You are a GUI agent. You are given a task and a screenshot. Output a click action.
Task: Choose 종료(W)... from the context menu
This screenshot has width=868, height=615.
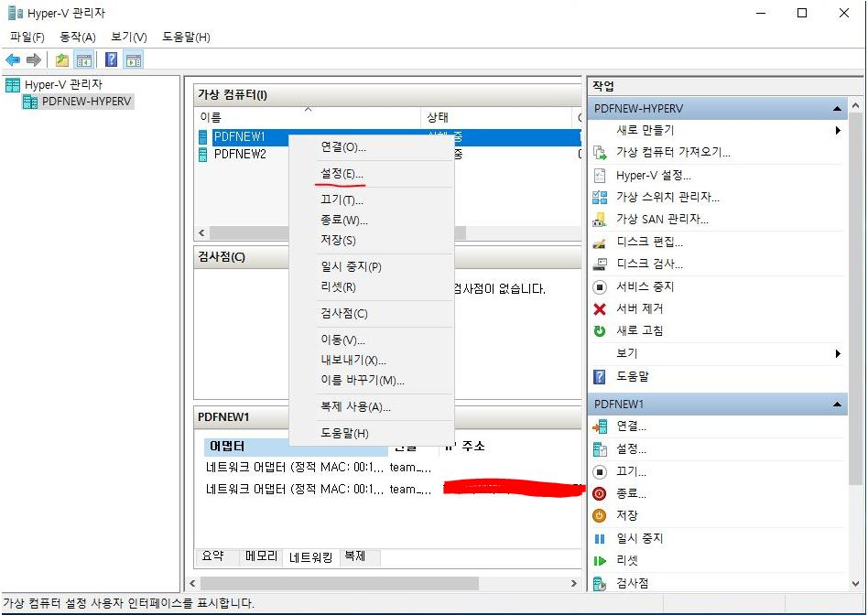tap(372, 221)
